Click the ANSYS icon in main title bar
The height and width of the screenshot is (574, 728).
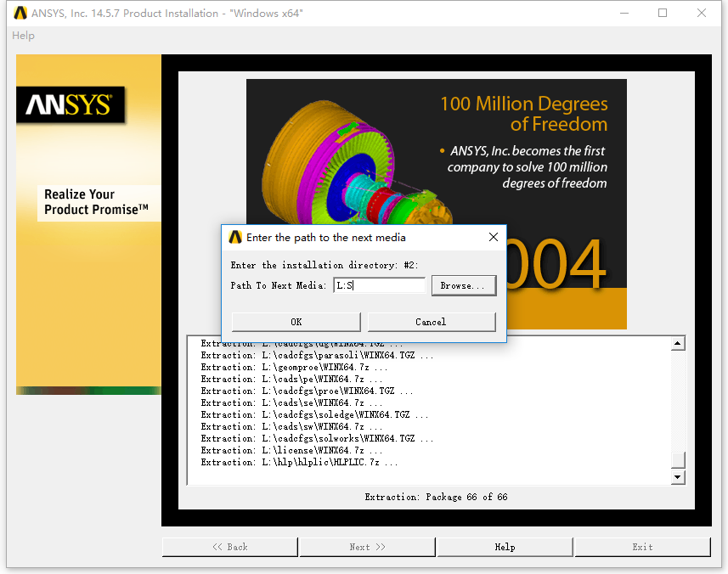(x=20, y=13)
